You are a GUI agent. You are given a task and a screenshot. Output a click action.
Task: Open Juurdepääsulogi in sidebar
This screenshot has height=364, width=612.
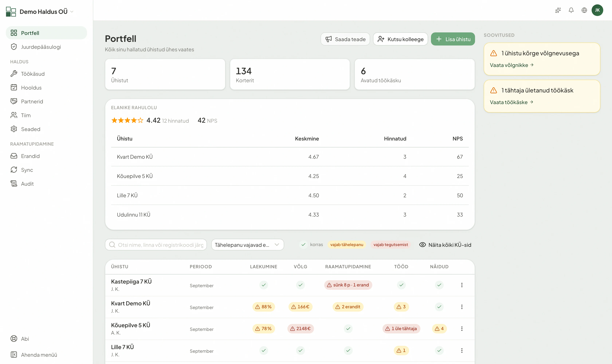[46, 47]
